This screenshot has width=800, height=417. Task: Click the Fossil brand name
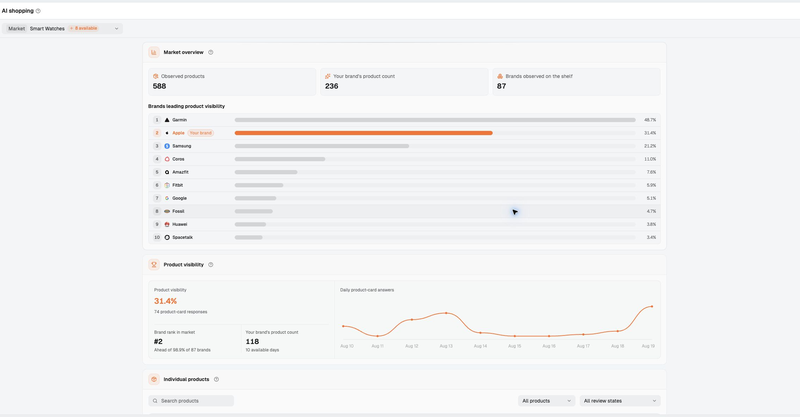pyautogui.click(x=178, y=211)
